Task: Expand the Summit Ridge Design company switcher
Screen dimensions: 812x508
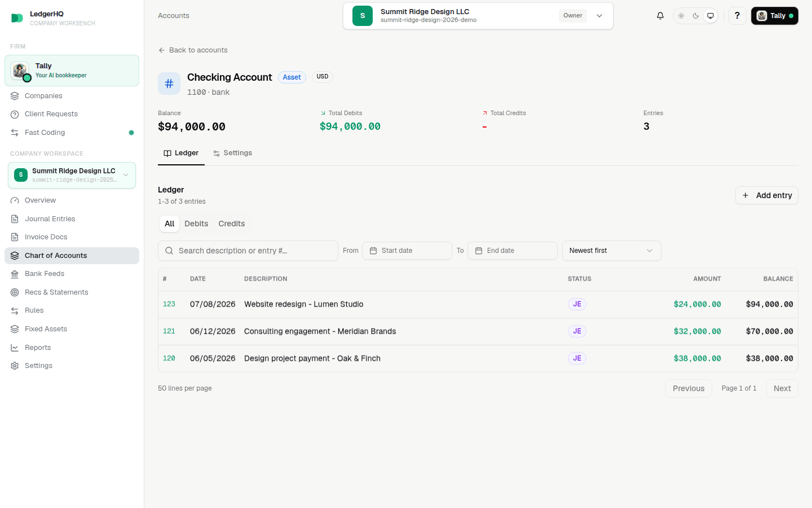Action: tap(478, 16)
